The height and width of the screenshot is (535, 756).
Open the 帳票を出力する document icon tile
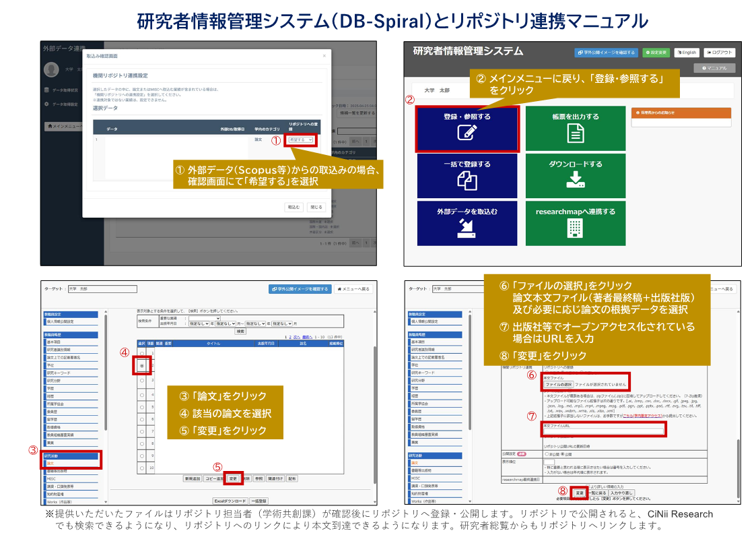(x=575, y=128)
